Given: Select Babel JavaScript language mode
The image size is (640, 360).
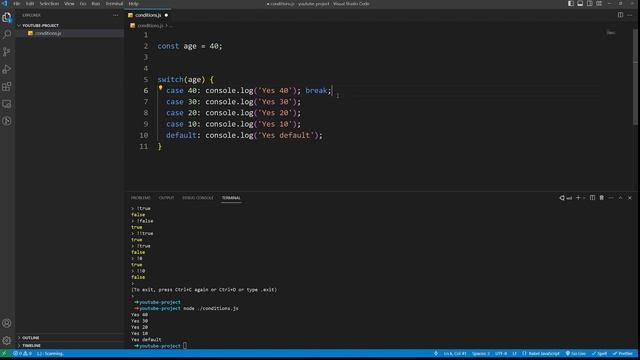Looking at the screenshot, I should pyautogui.click(x=541, y=354).
